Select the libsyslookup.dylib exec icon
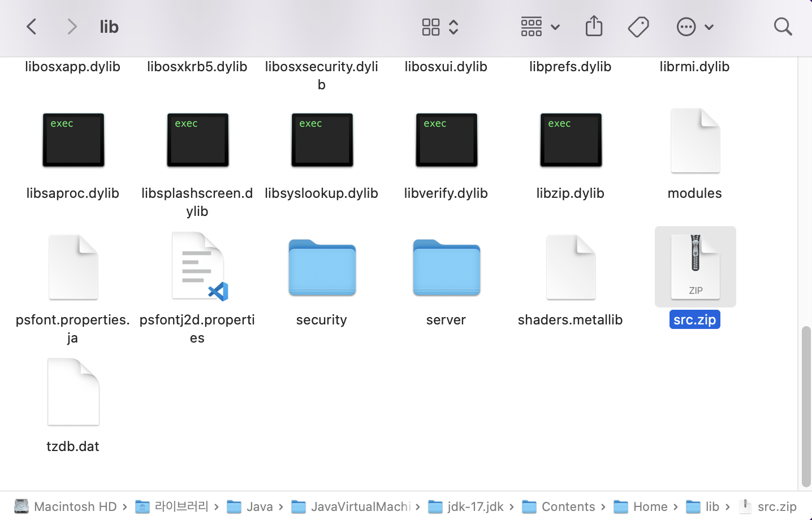Screen dimensions: 812x520 322,140
